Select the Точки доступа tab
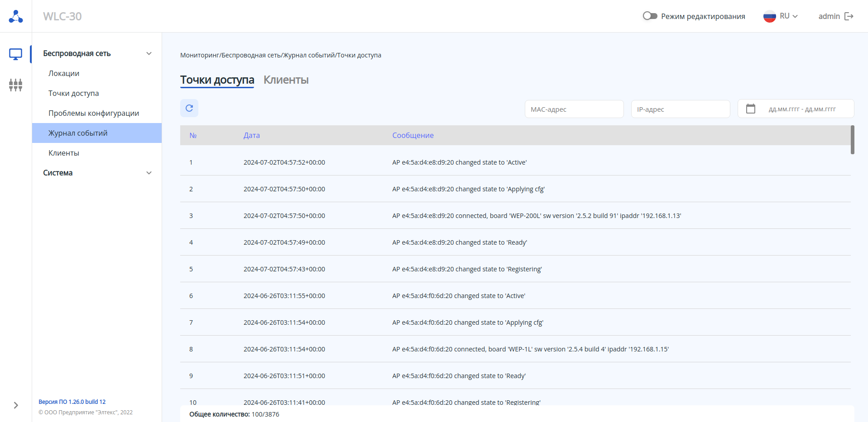This screenshot has height=422, width=868. 217,80
